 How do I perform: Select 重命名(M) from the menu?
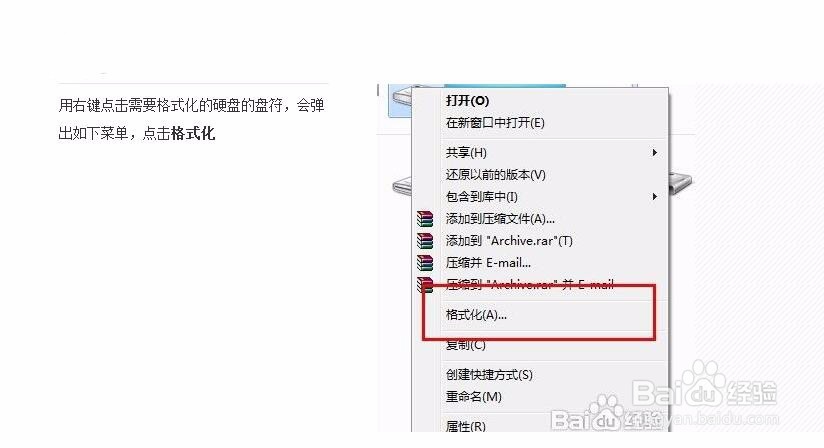pyautogui.click(x=473, y=397)
